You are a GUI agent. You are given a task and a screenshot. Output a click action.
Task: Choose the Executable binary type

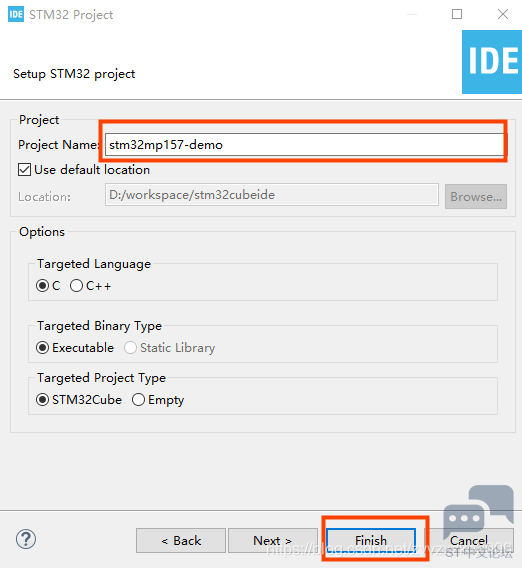point(42,348)
